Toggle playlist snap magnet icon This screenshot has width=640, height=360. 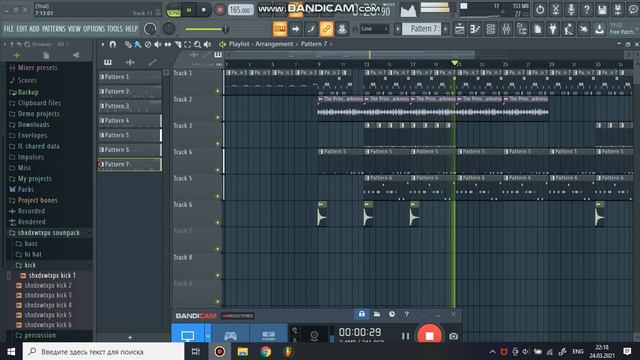tap(113, 44)
